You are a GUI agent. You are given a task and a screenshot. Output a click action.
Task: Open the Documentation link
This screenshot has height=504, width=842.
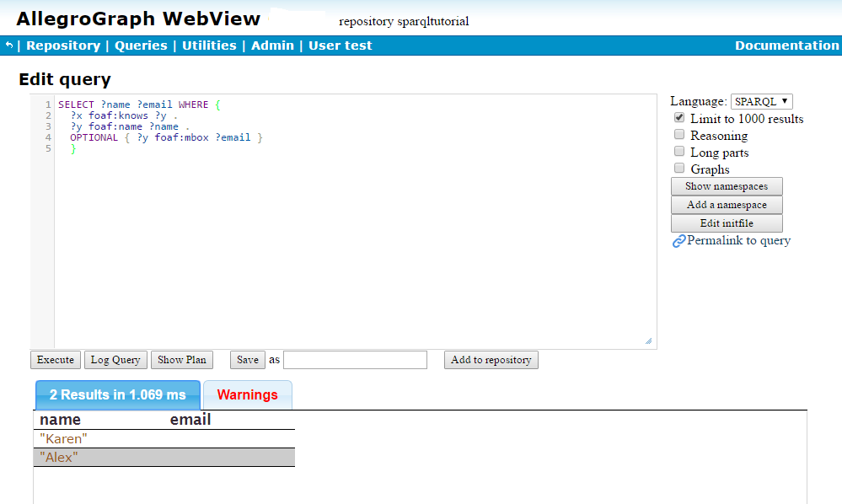(786, 46)
